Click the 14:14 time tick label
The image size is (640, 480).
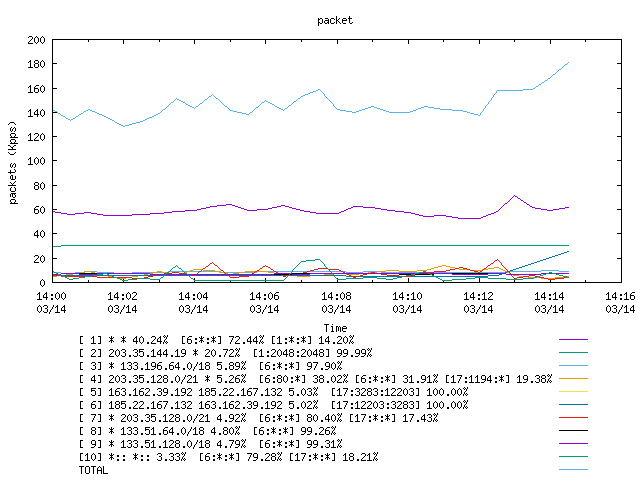pyautogui.click(x=549, y=302)
